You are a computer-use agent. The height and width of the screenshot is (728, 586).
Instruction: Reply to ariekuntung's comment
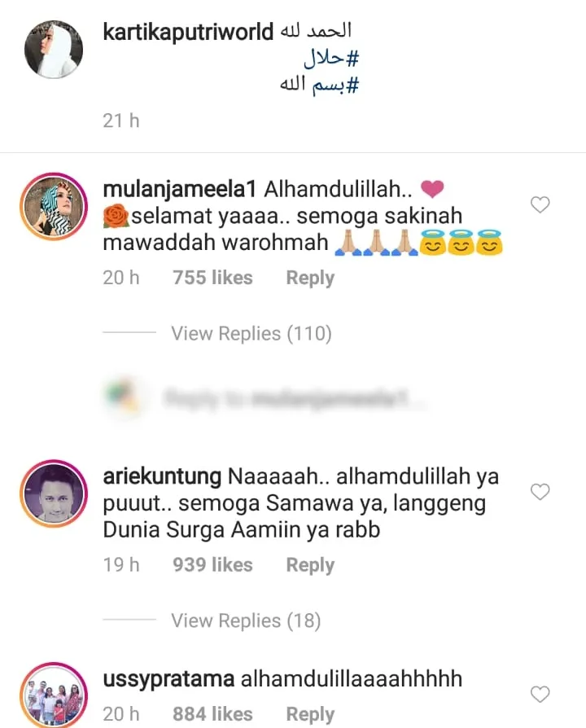[x=310, y=565]
